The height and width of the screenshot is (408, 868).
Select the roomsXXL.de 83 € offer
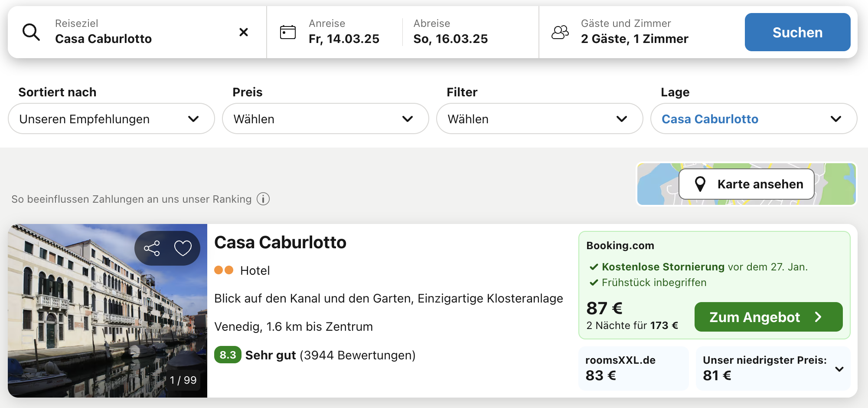point(633,368)
